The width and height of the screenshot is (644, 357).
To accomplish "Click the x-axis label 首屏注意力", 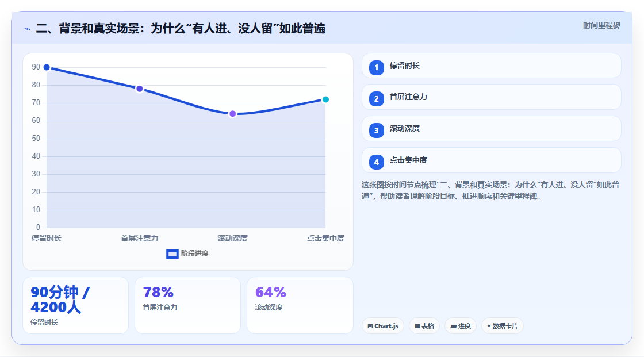I will pos(140,238).
